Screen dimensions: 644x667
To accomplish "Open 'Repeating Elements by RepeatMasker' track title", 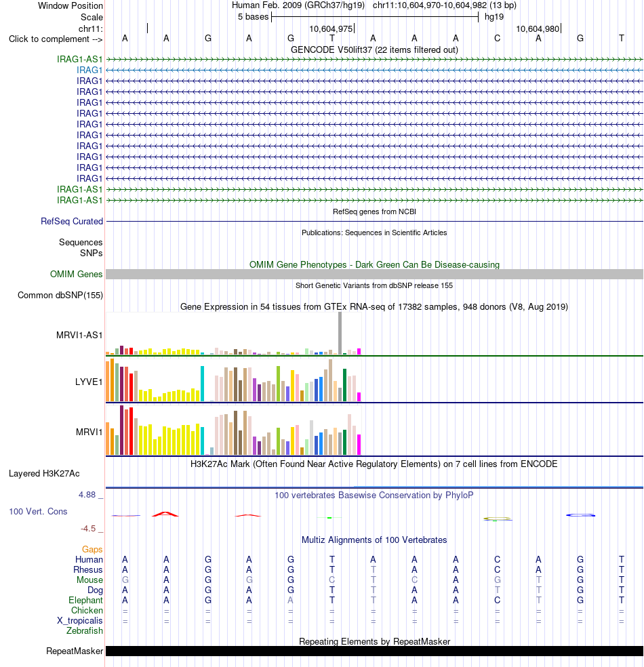I will pyautogui.click(x=374, y=641).
